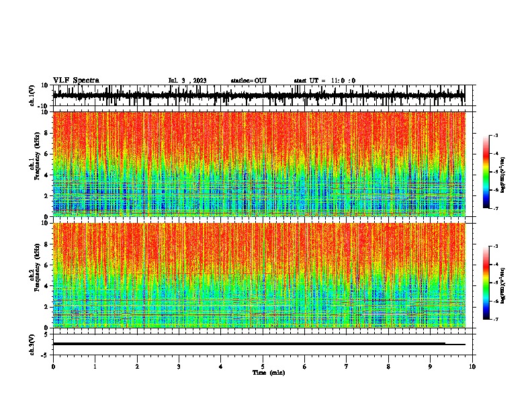Select the 'start UT = 11:0 :0' text
This screenshot has height=411, width=532.
tap(324, 81)
